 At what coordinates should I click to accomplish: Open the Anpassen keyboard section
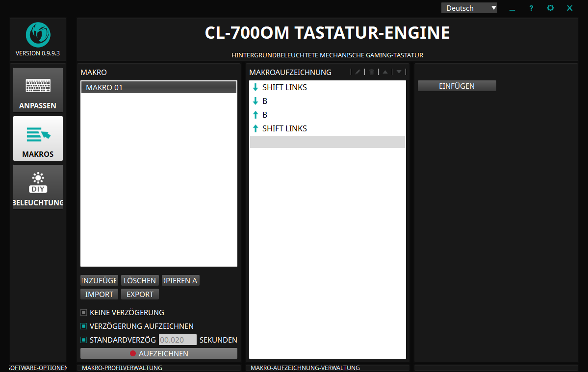click(38, 90)
